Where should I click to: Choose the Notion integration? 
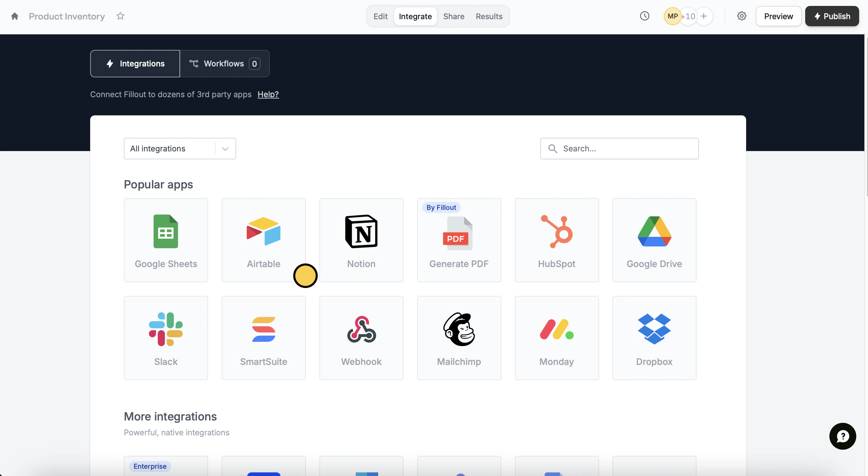[x=361, y=240]
